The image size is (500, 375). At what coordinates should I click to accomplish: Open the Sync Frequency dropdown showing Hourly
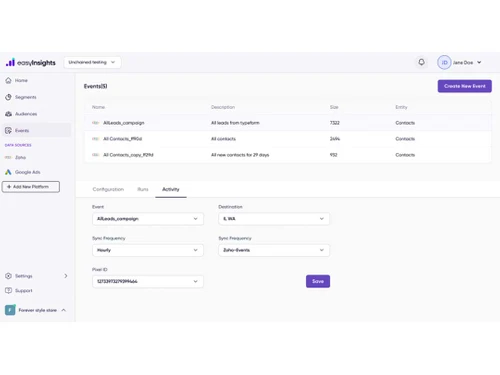click(148, 250)
